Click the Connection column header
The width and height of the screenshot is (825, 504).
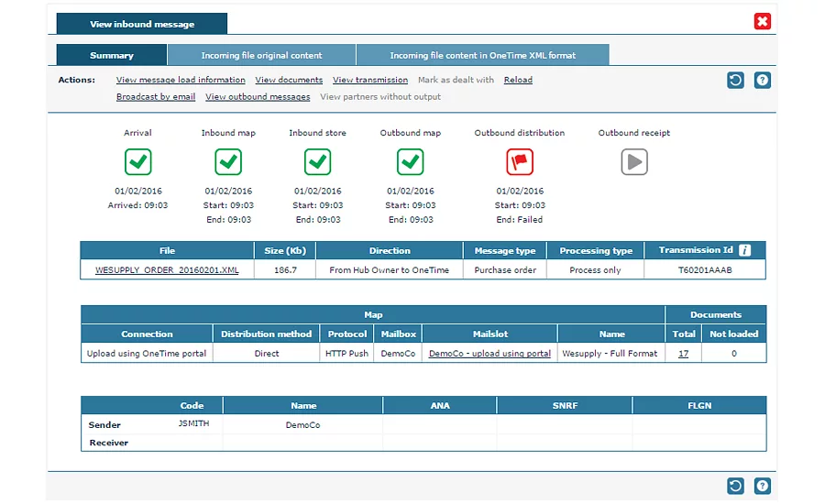pos(147,334)
